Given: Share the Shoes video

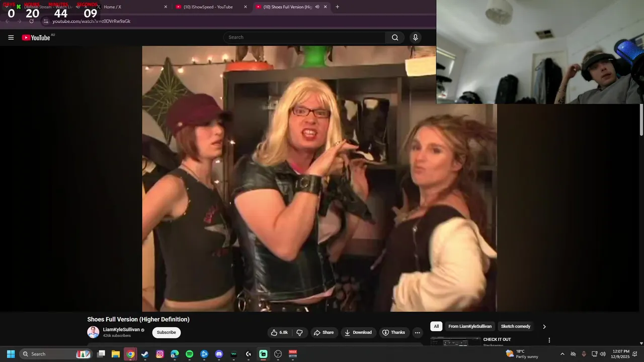Looking at the screenshot, I should point(324,332).
